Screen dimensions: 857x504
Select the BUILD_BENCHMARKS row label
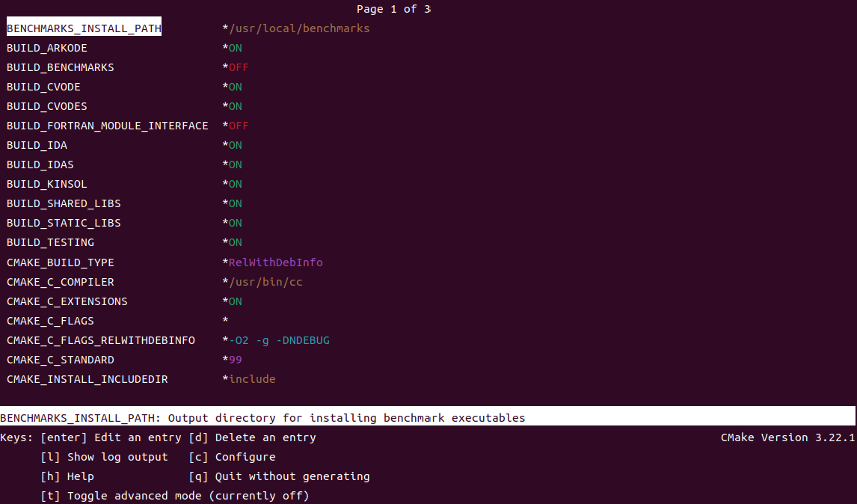[x=60, y=67]
